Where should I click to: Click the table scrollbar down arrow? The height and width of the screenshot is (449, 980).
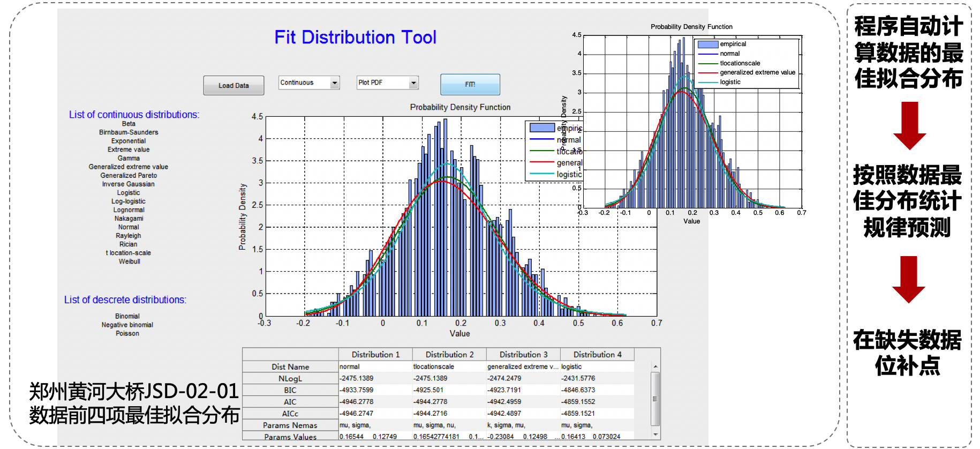[655, 435]
